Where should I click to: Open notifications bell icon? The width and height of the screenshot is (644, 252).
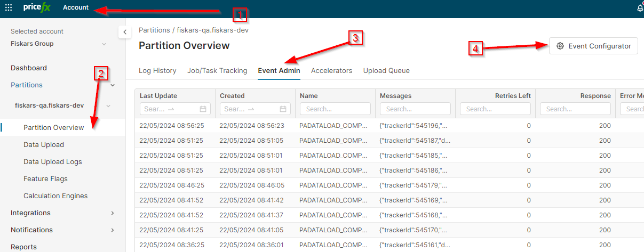[x=640, y=8]
